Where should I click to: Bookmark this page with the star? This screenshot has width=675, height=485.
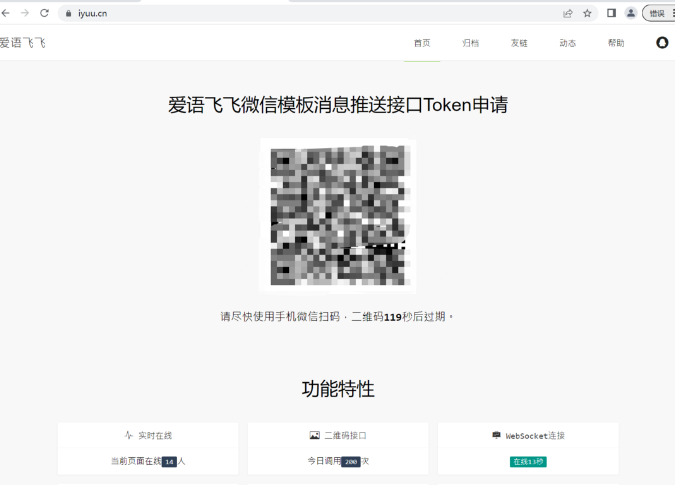(587, 13)
